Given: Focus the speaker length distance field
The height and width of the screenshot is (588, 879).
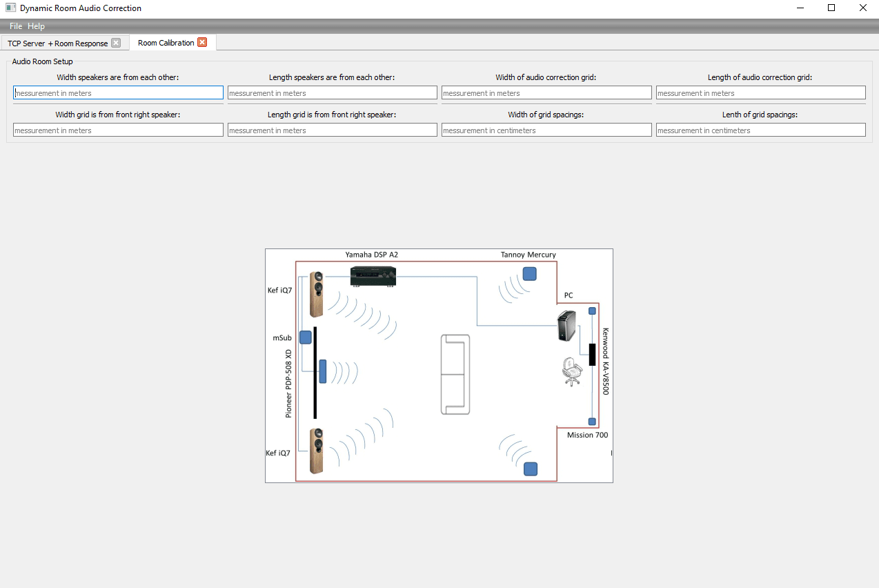Looking at the screenshot, I should coord(333,92).
